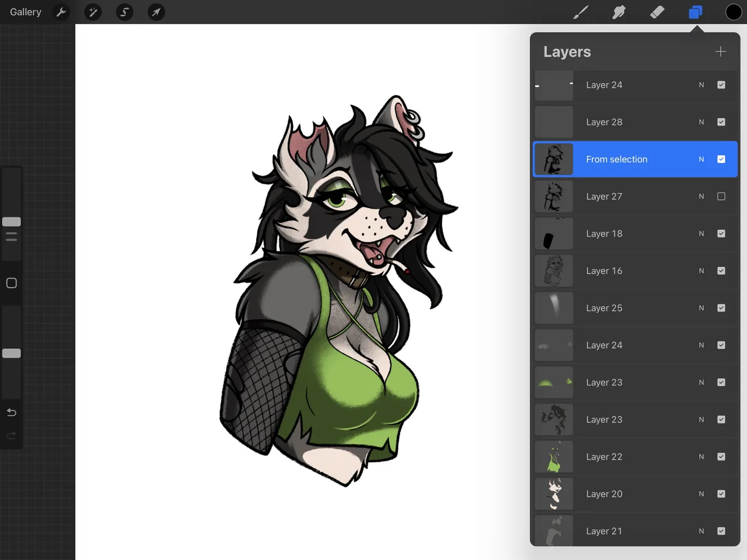Select the From selection layer thumbnail

coord(554,159)
